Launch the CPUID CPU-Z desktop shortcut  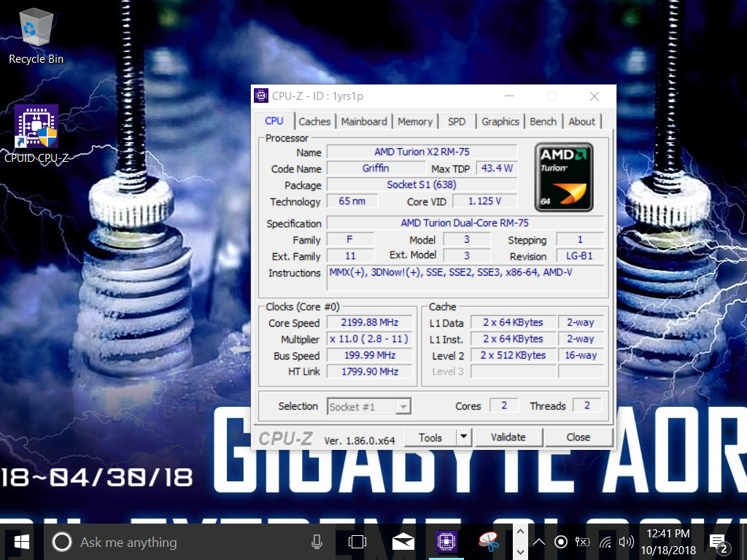pyautogui.click(x=36, y=134)
